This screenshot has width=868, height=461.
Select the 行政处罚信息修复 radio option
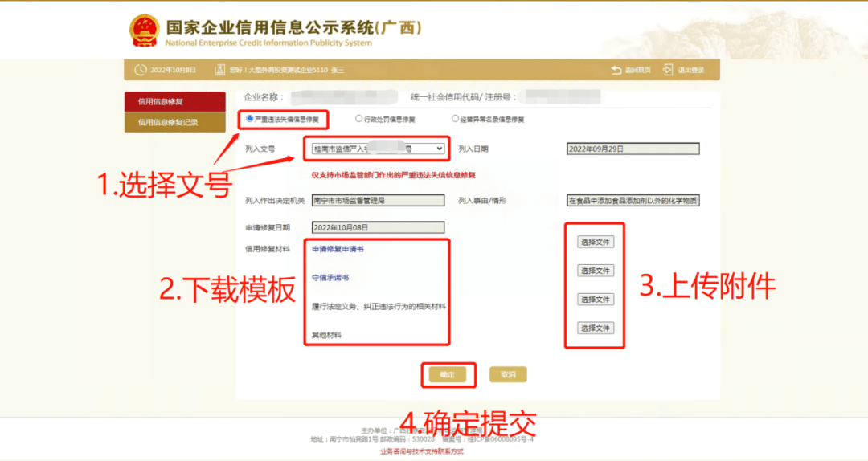coord(359,119)
